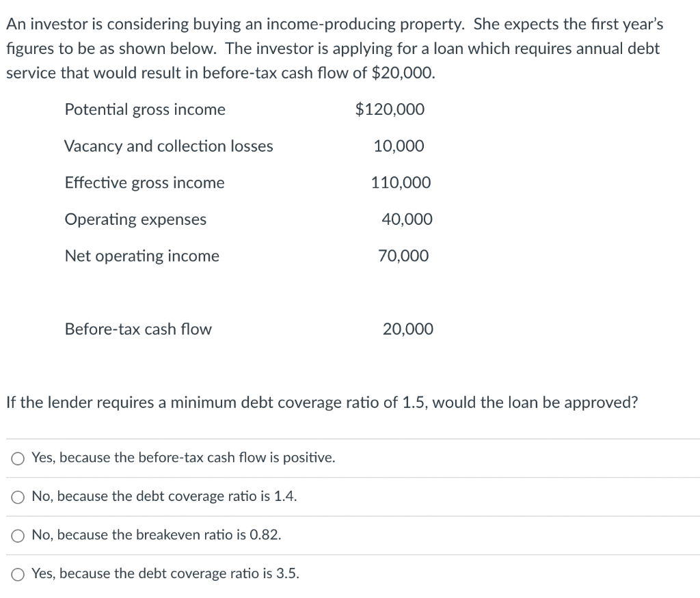The height and width of the screenshot is (598, 700).
Task: Click the 40,000 operating expenses value
Action: tap(407, 219)
